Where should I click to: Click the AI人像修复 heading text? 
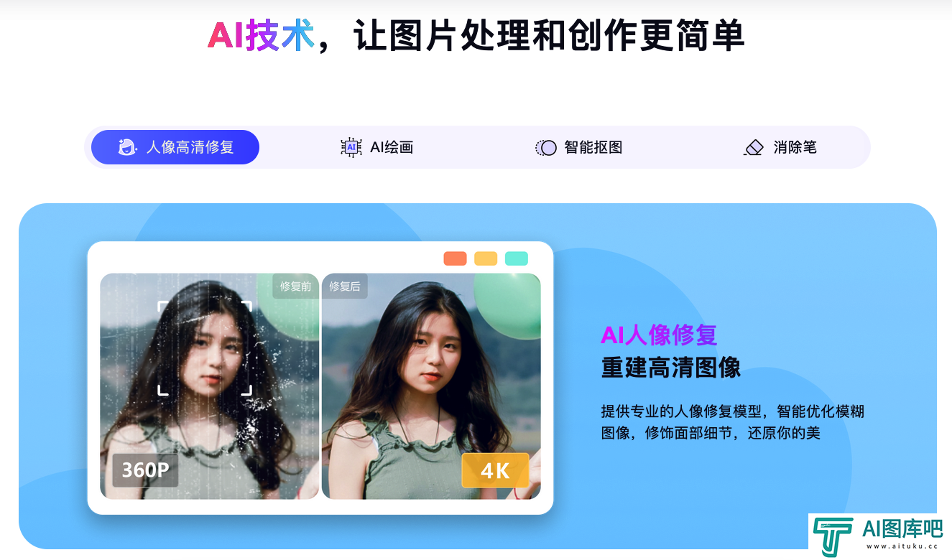pyautogui.click(x=659, y=335)
